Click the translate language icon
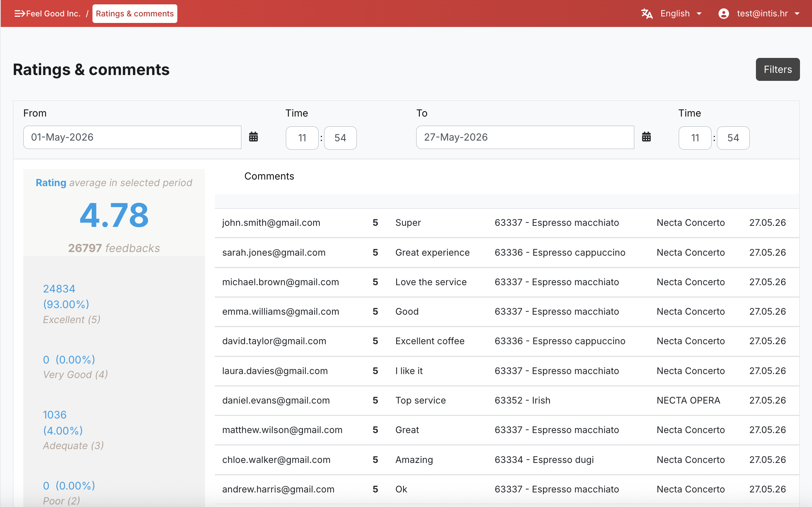 coord(647,13)
